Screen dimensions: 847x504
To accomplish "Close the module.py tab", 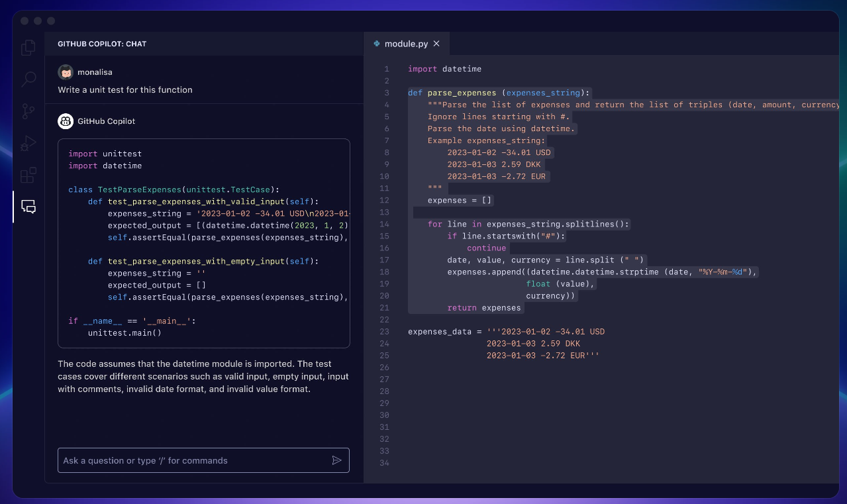I will click(436, 44).
